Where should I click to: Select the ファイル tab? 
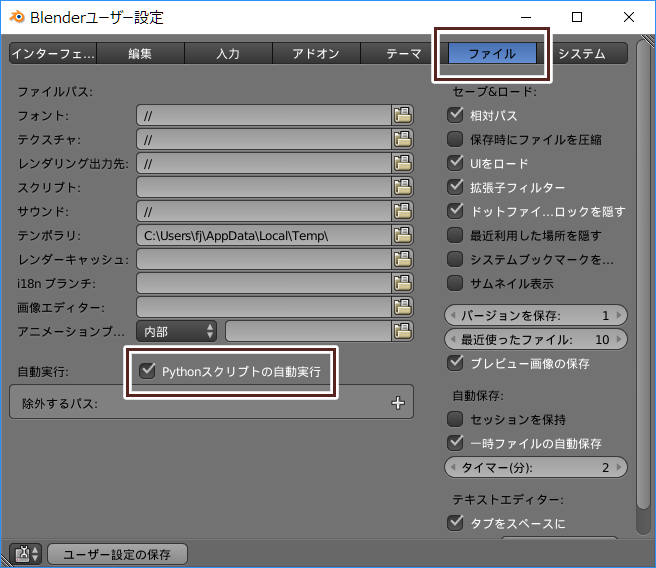[492, 54]
